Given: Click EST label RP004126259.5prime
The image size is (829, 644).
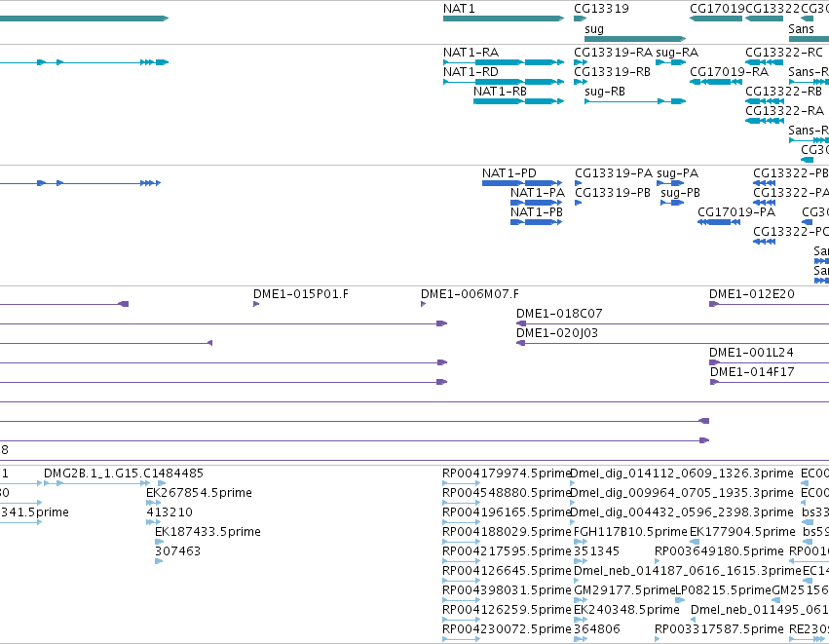Looking at the screenshot, I should 507,610.
